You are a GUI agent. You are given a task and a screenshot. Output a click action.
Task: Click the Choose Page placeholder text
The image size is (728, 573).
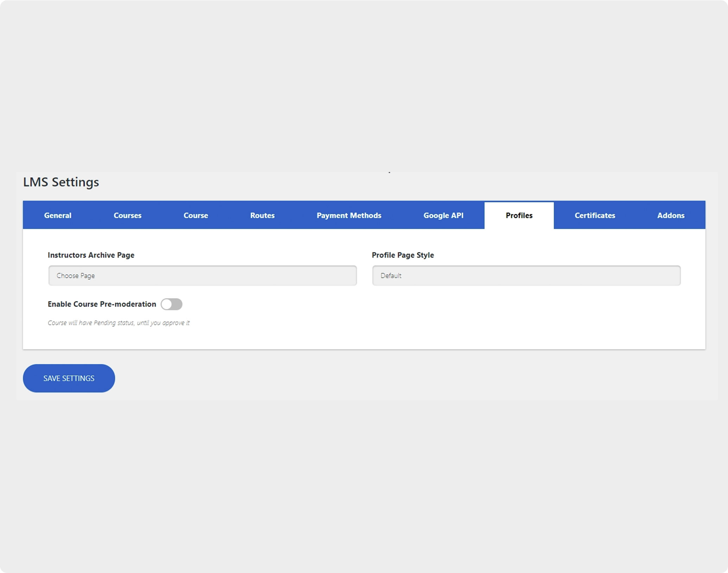(x=76, y=276)
